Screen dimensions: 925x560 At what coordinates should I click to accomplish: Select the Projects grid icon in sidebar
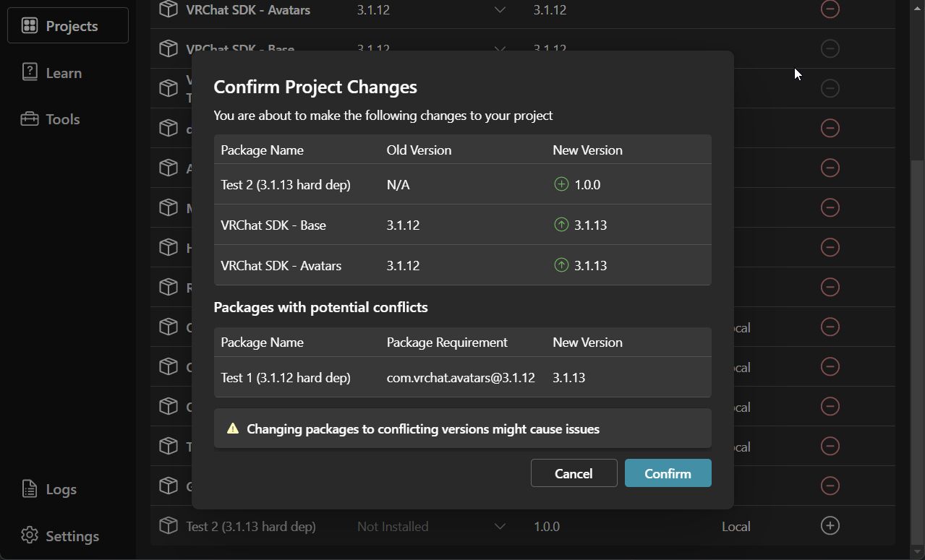point(29,25)
